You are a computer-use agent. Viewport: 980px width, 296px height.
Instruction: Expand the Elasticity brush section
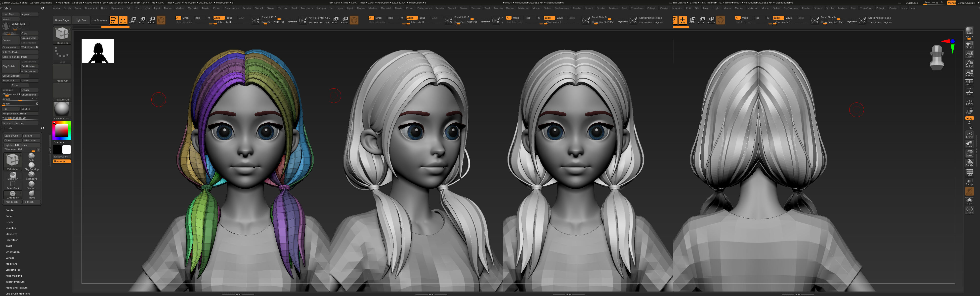click(x=11, y=234)
